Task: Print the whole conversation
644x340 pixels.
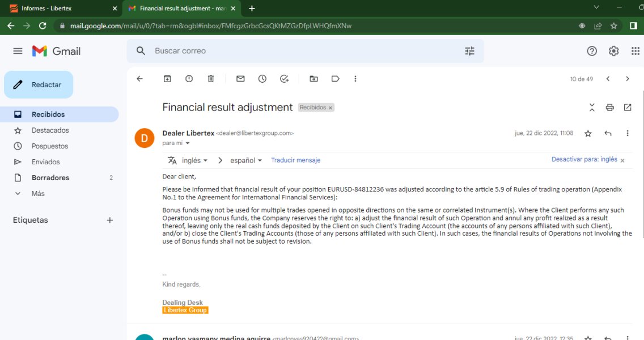Action: [610, 108]
